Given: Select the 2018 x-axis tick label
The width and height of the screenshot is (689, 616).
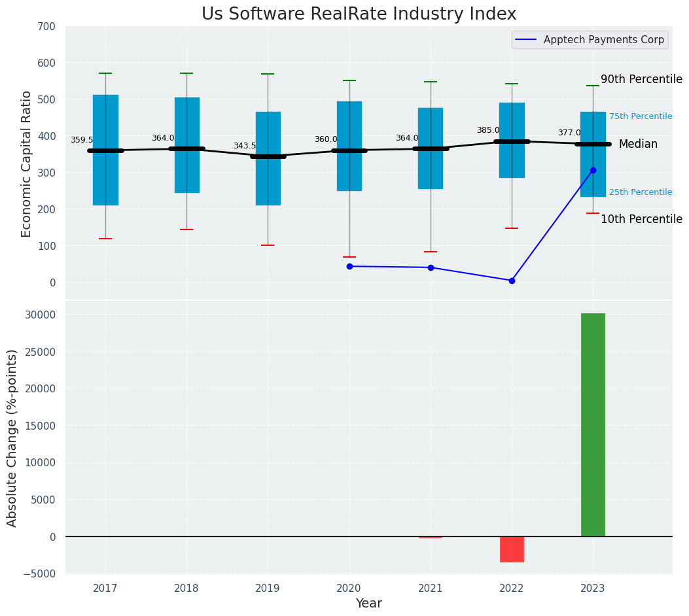Looking at the screenshot, I should (186, 589).
